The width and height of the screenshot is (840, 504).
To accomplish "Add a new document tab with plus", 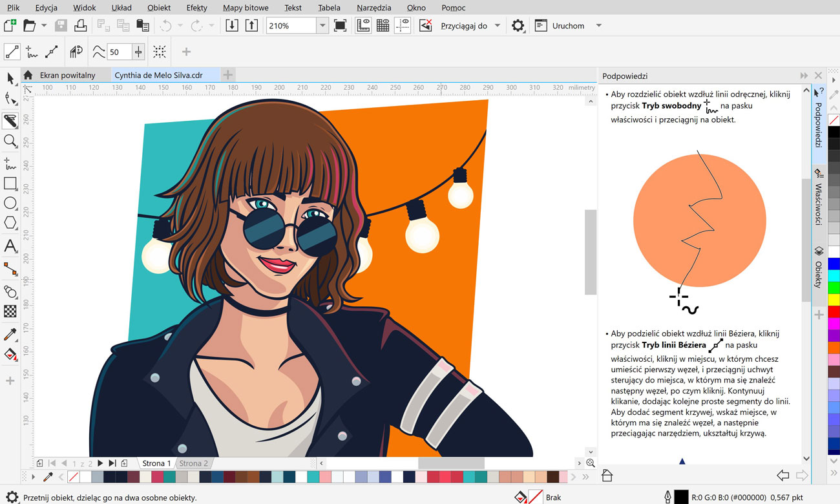I will coord(227,75).
